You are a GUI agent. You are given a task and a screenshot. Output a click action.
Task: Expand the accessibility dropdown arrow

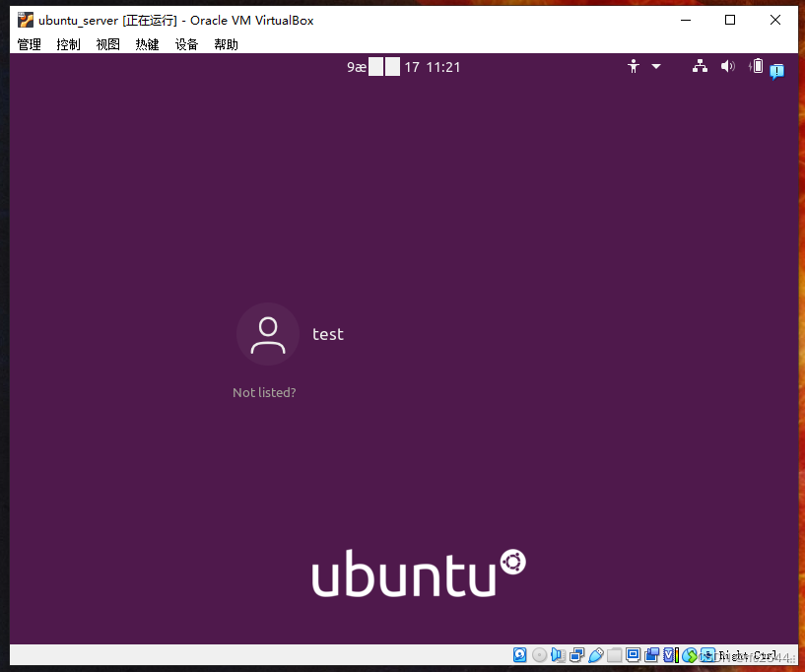point(656,66)
